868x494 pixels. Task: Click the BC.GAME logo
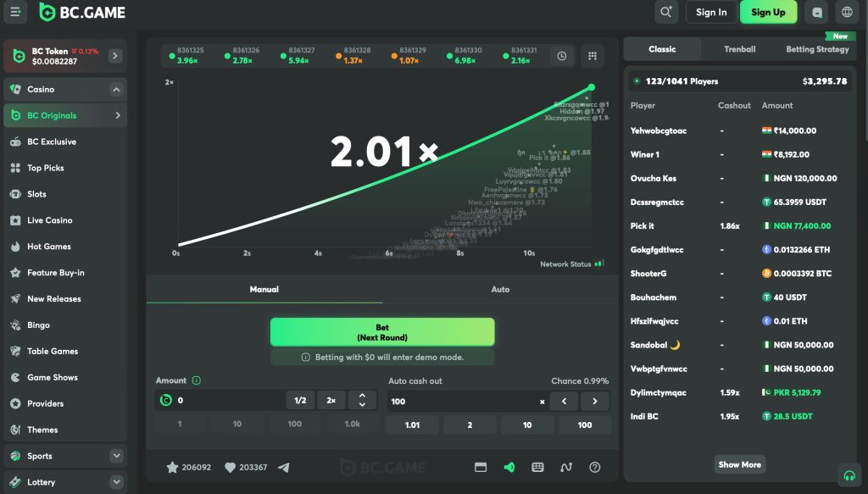coord(82,12)
